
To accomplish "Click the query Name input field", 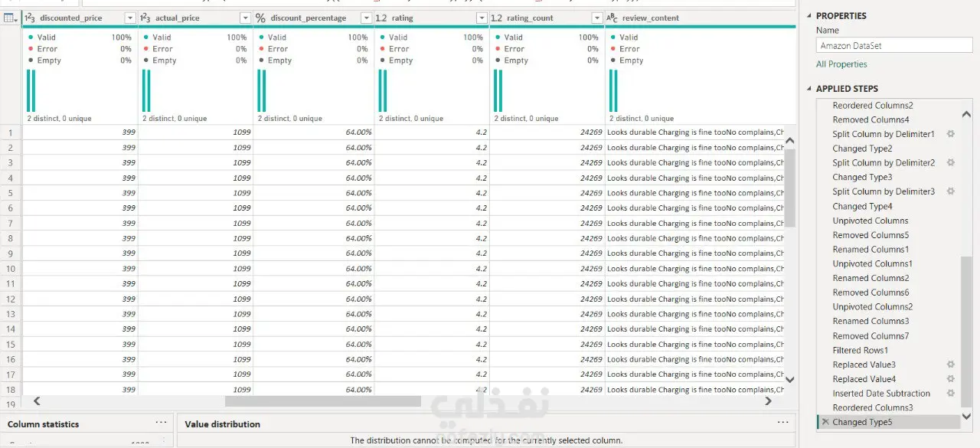I will click(x=894, y=46).
